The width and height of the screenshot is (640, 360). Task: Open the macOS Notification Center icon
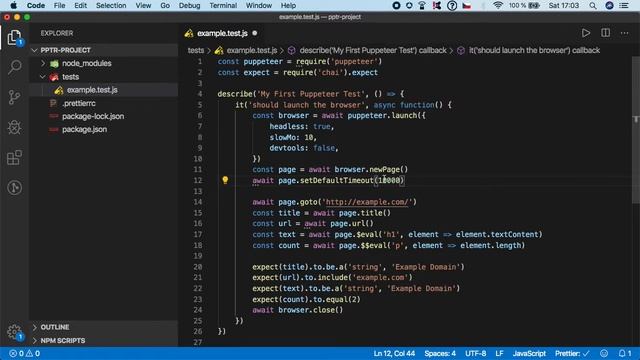[624, 6]
